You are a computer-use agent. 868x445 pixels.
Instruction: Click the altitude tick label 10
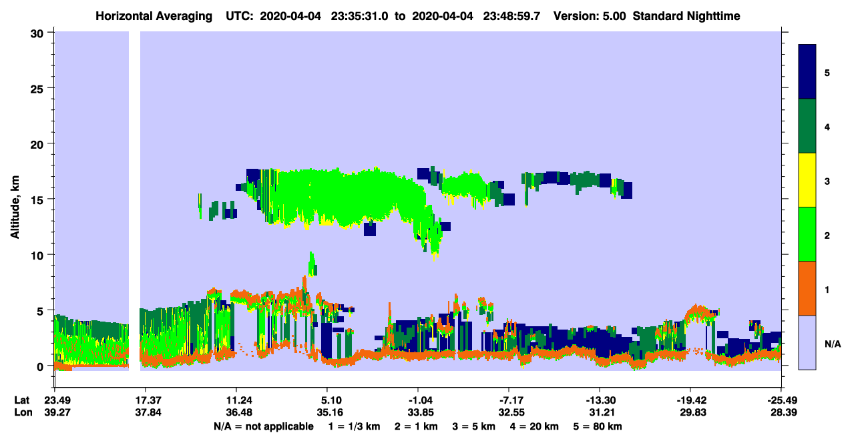38,255
